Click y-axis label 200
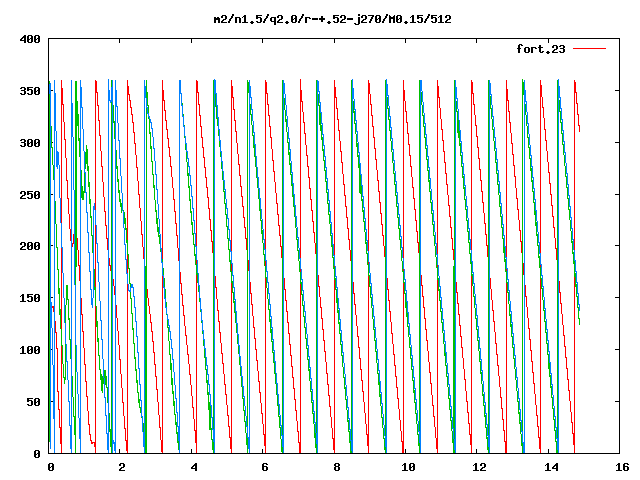Image resolution: width=640 pixels, height=480 pixels. click(x=30, y=246)
